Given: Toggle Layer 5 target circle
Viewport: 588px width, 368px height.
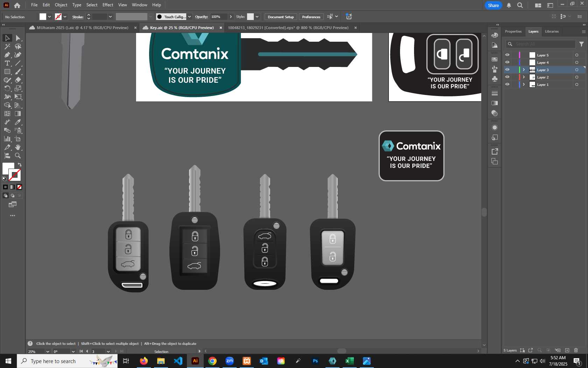Looking at the screenshot, I should [577, 55].
